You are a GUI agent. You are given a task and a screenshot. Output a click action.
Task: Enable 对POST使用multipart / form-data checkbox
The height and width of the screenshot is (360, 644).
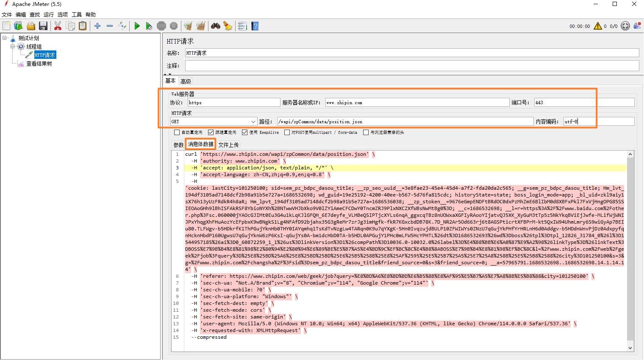(287, 133)
